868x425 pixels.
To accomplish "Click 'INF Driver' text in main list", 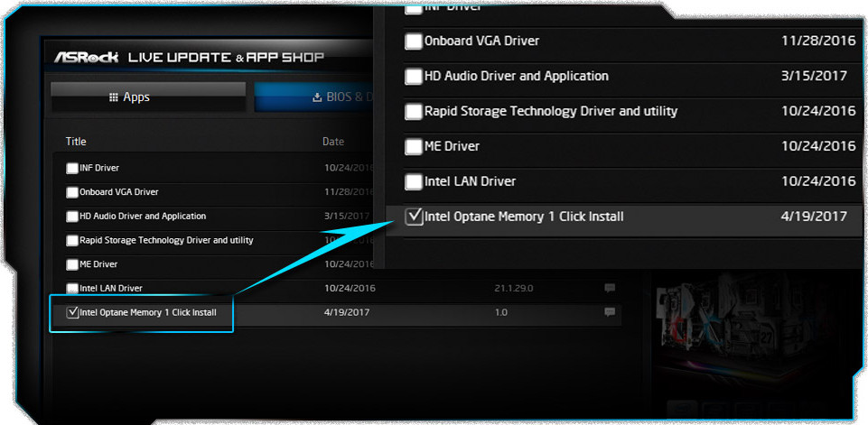I will tap(99, 168).
